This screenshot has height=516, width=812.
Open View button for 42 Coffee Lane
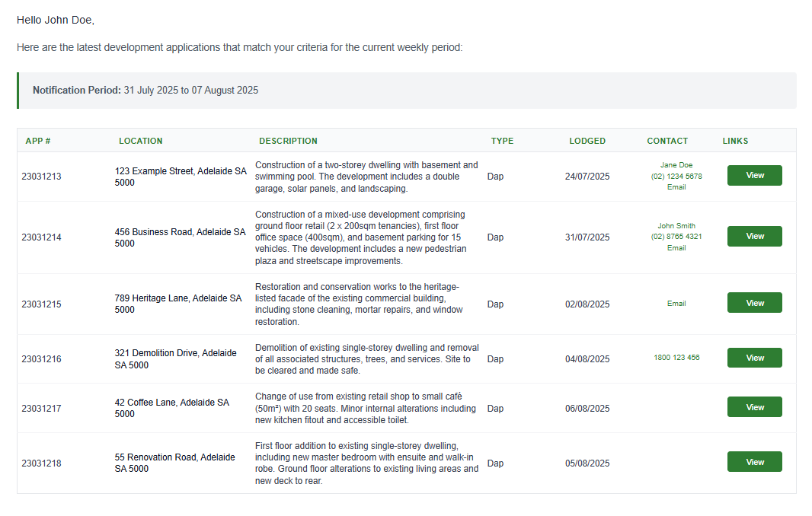coord(754,408)
